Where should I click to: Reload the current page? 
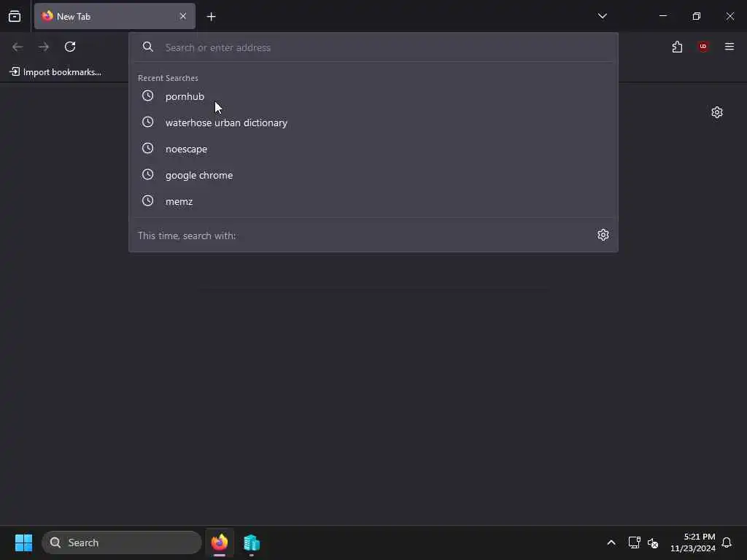pos(70,47)
